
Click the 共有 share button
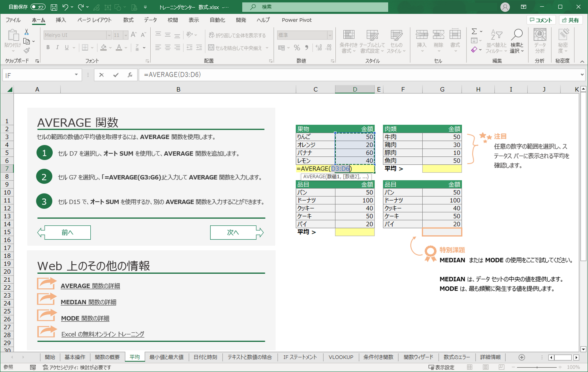[x=571, y=20]
